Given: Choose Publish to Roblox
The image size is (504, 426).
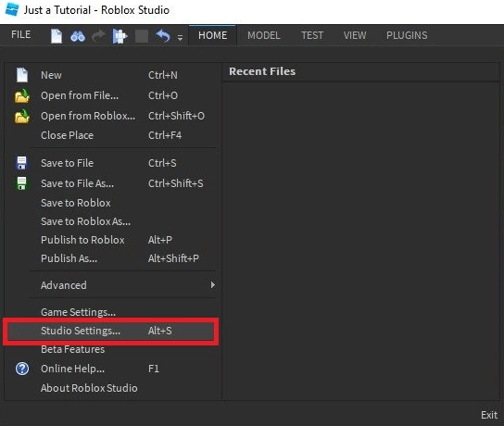Looking at the screenshot, I should [x=111, y=240].
